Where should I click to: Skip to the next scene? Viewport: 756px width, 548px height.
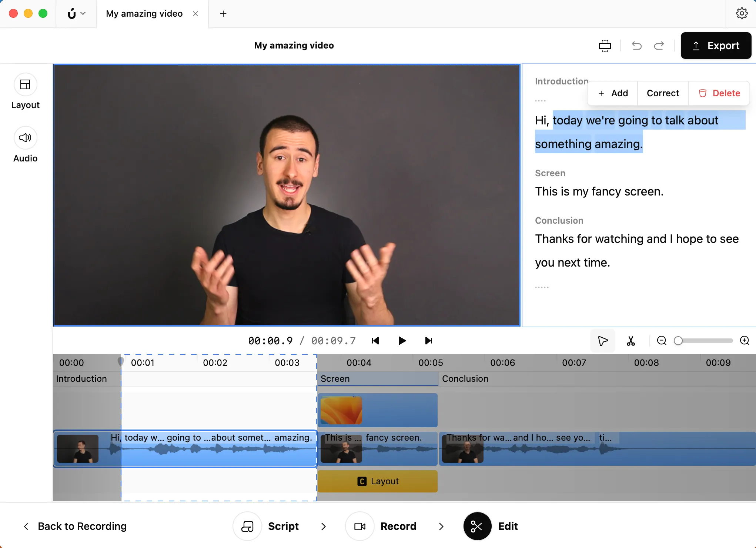[428, 341]
